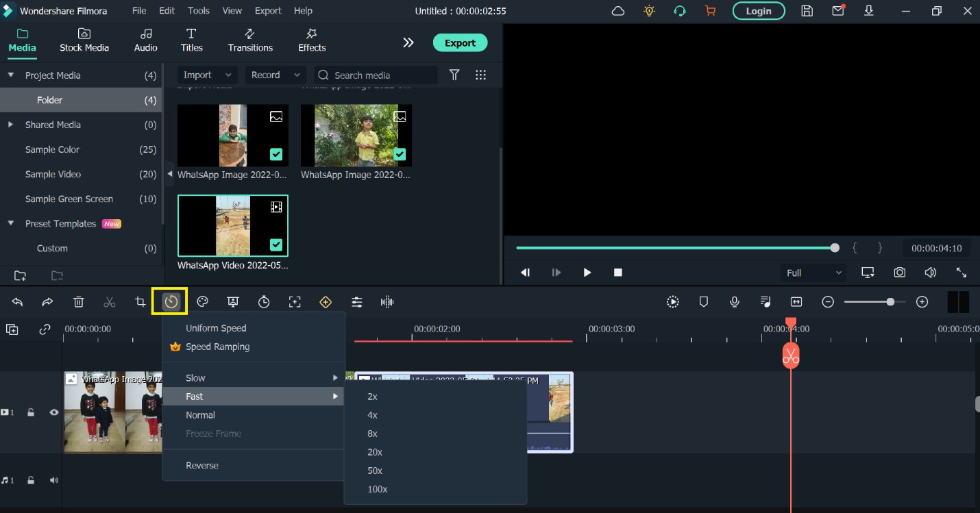Switch to the Stock Media tab

pyautogui.click(x=84, y=40)
